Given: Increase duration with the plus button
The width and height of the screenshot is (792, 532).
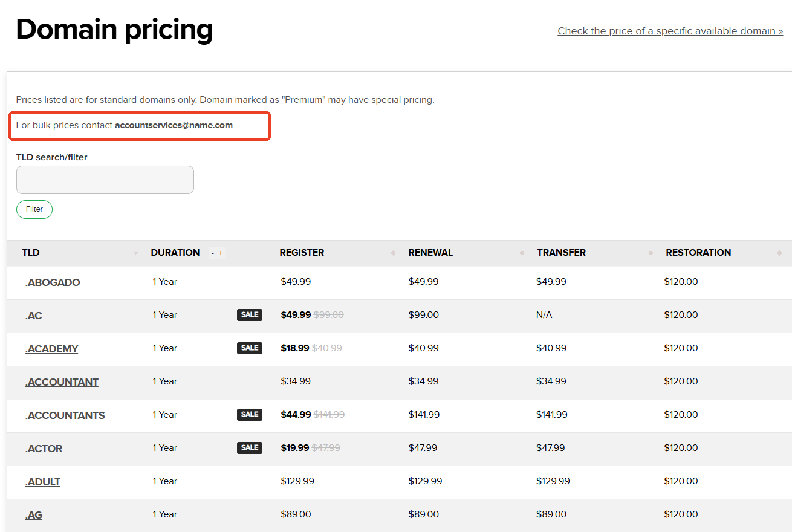Looking at the screenshot, I should click(221, 253).
